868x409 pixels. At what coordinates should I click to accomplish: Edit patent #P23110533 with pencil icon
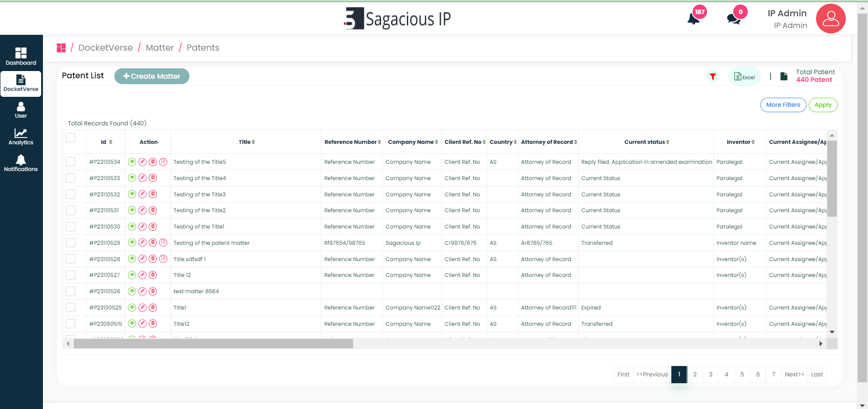click(x=142, y=178)
